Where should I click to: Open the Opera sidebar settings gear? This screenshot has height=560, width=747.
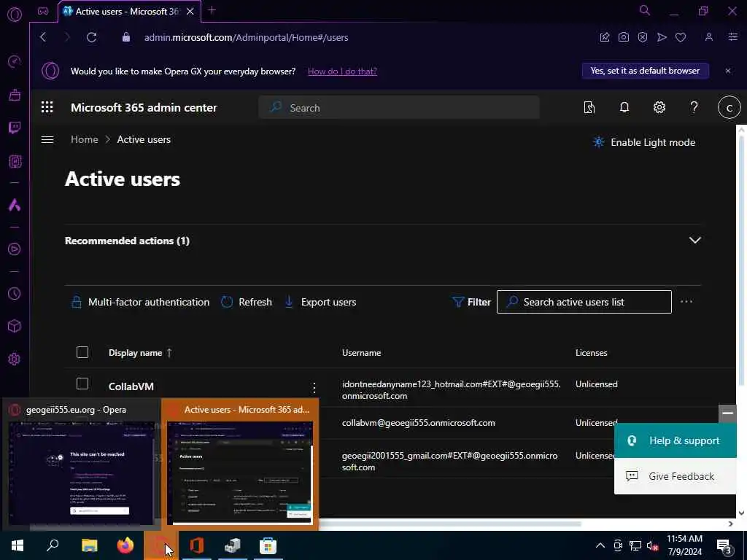(15, 359)
